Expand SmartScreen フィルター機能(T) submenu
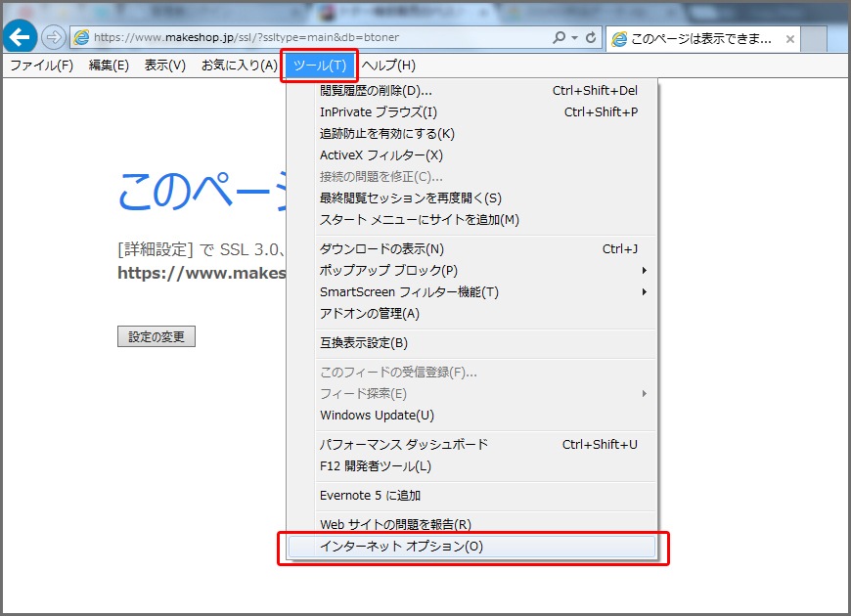Image resolution: width=851 pixels, height=616 pixels. tap(409, 292)
